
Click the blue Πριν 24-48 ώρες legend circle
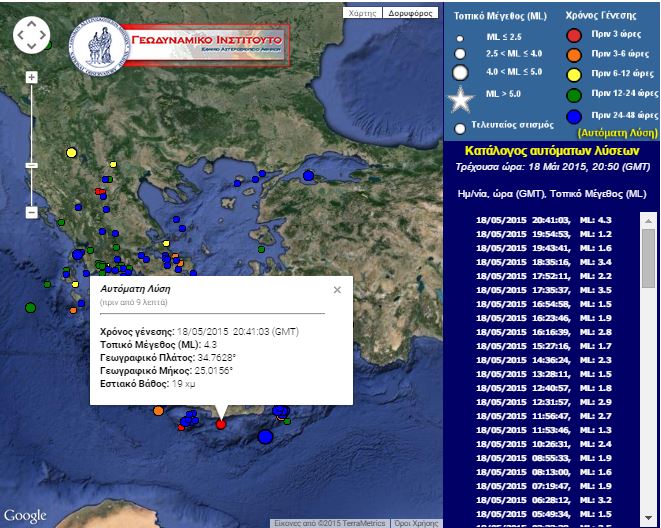point(574,117)
